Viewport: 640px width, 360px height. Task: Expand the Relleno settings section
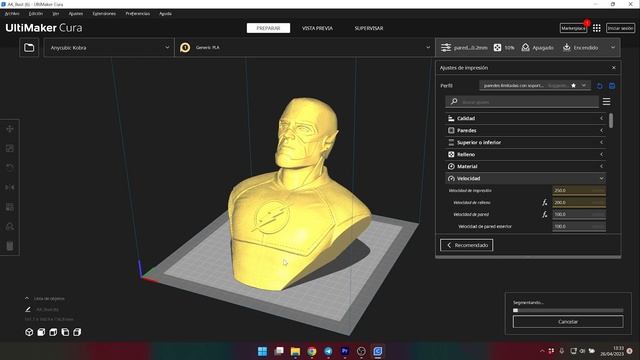(525, 154)
